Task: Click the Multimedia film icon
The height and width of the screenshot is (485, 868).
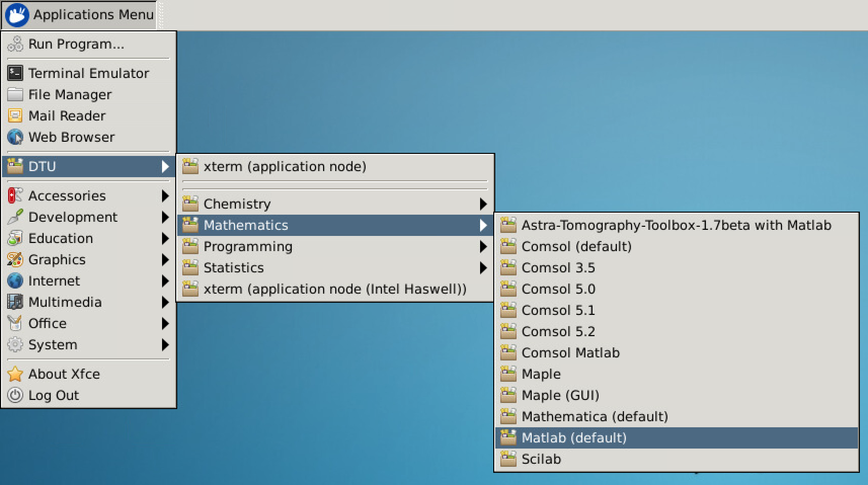Action: pyautogui.click(x=15, y=302)
